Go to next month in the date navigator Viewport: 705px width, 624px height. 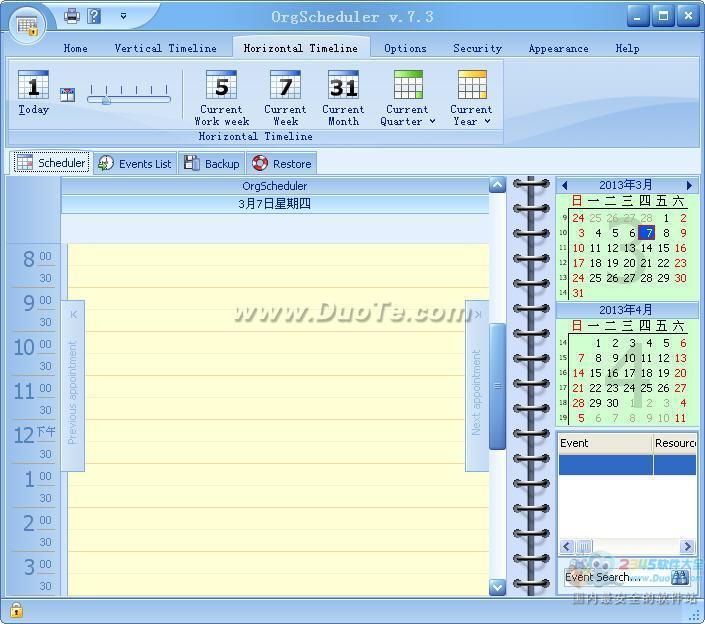(689, 185)
